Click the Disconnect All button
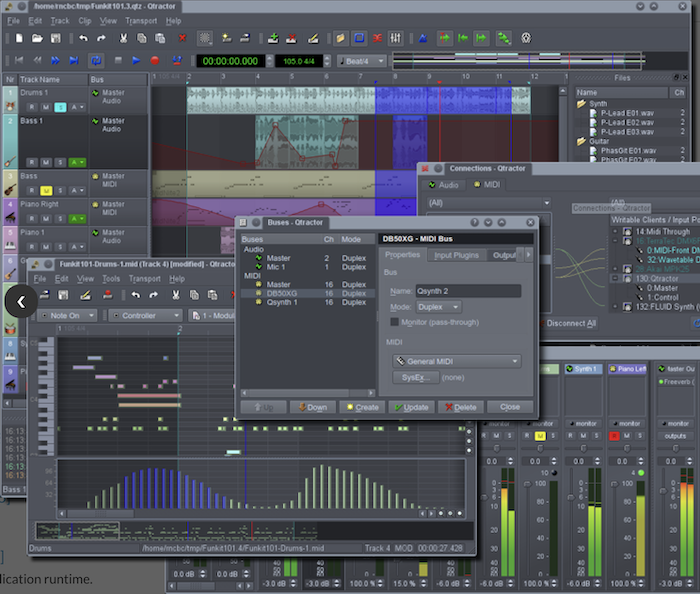This screenshot has height=594, width=700. click(x=571, y=323)
